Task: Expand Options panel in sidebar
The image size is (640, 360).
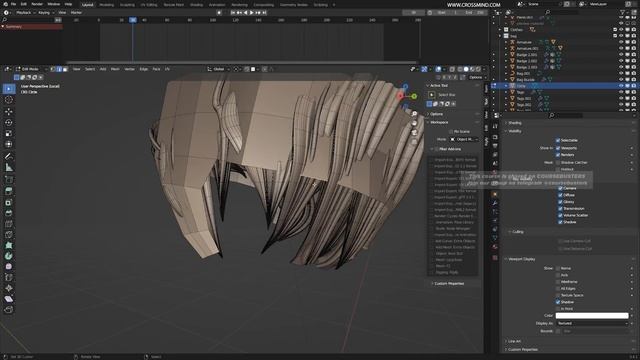Action: 436,114
